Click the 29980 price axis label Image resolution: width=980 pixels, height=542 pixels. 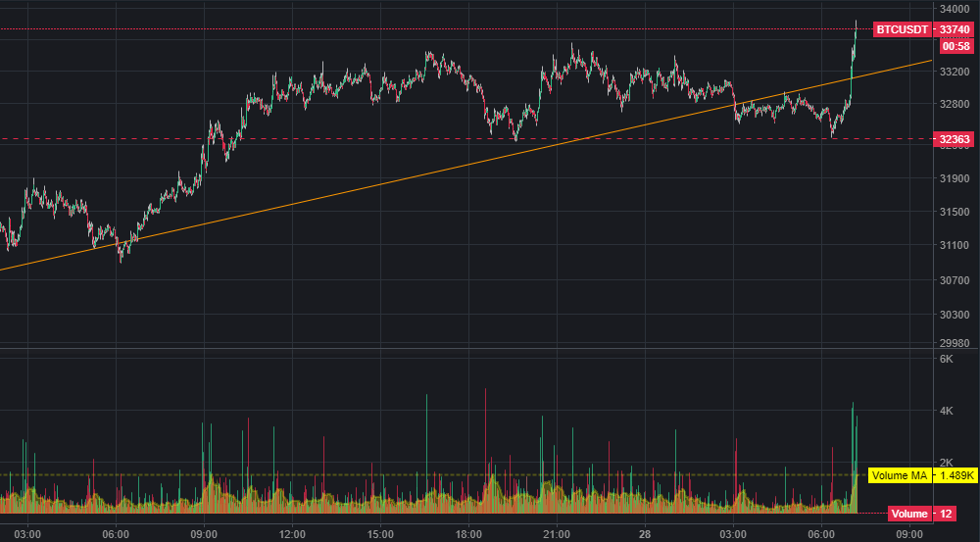click(955, 343)
